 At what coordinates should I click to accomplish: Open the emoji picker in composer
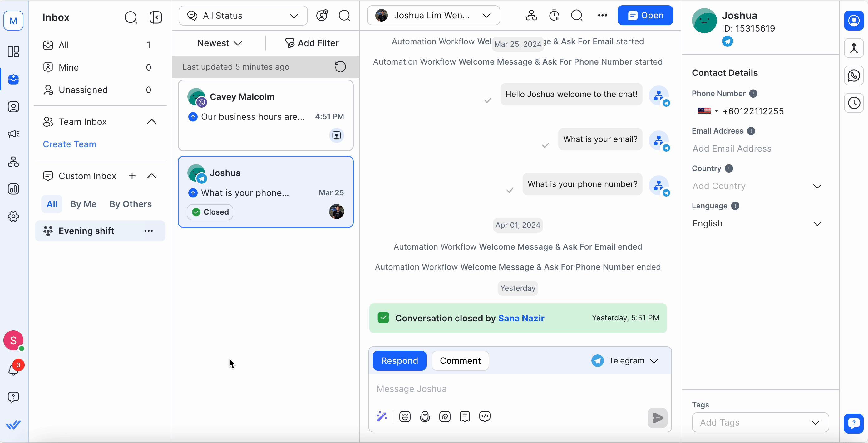[x=405, y=417]
